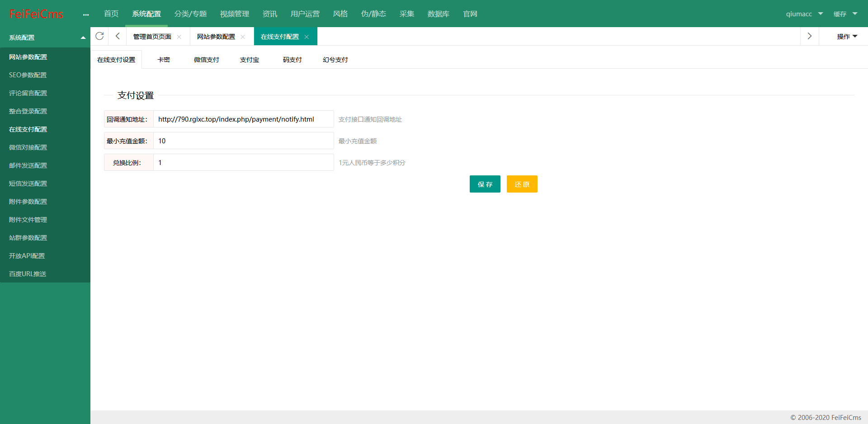The height and width of the screenshot is (424, 868).
Task: Click the 还原 reset button
Action: (x=522, y=184)
